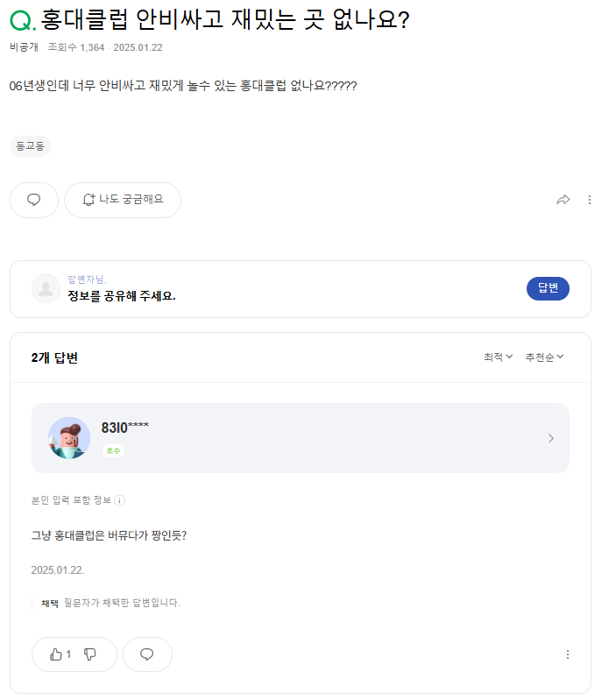The height and width of the screenshot is (700, 602).
Task: Click the blue 답변 button
Action: [x=548, y=288]
